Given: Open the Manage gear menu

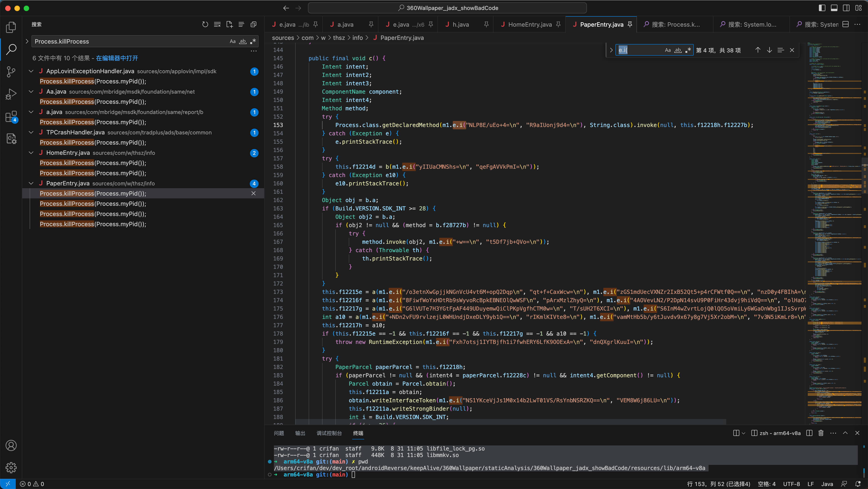Looking at the screenshot, I should coord(11,468).
